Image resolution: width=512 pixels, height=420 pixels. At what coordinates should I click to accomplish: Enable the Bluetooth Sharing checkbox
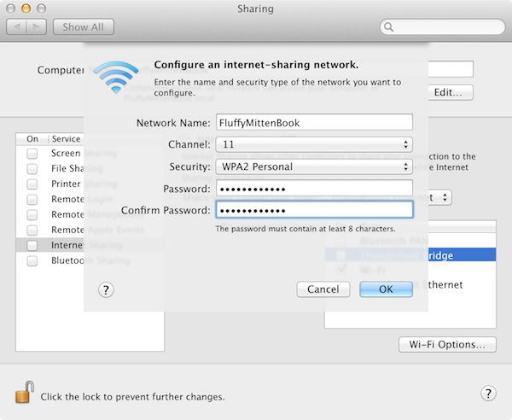click(32, 260)
